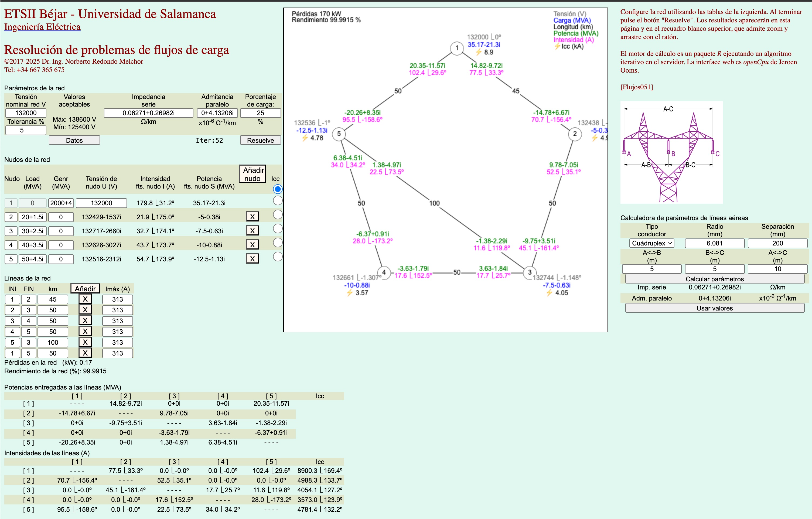This screenshot has width=812, height=519.
Task: Click the Usar valores button
Action: tap(714, 308)
